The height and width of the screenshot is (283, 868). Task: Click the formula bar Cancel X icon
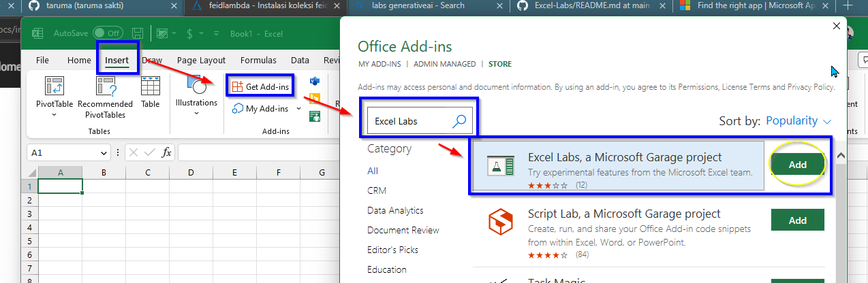(133, 152)
